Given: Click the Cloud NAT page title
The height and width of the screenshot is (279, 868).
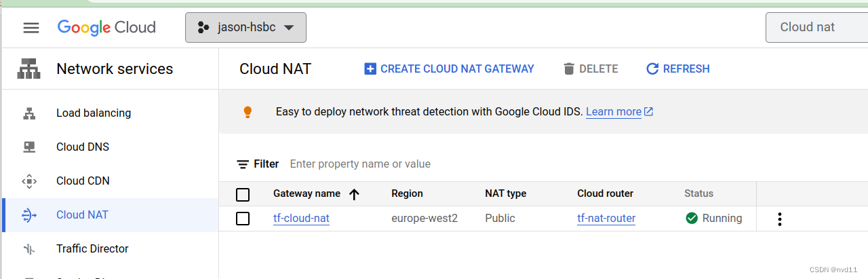Looking at the screenshot, I should tap(275, 69).
